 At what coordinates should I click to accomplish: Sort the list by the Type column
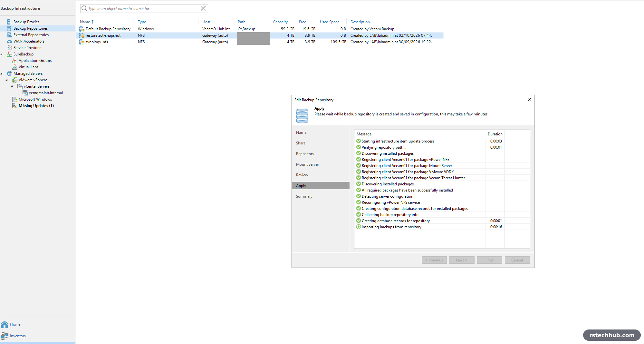tap(142, 22)
